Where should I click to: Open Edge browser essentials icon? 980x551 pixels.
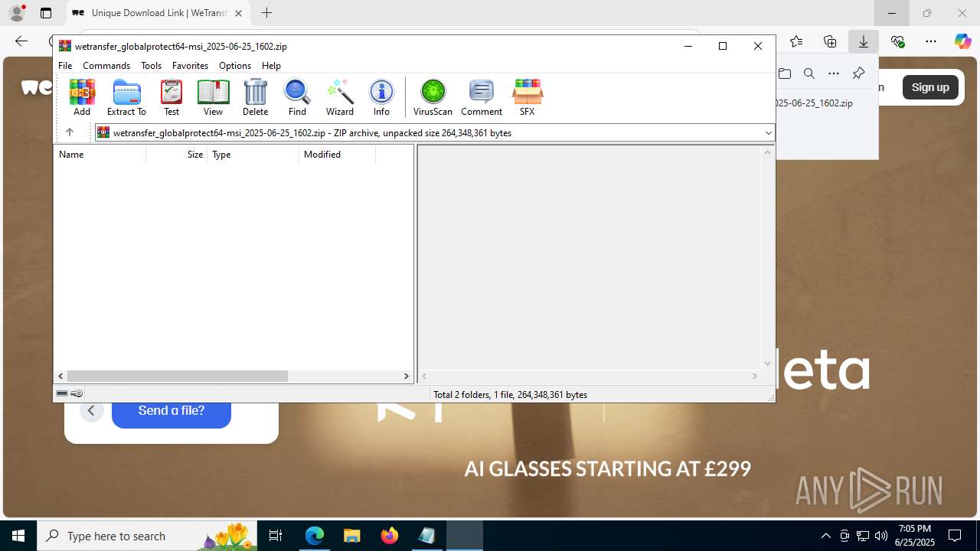click(x=897, y=41)
